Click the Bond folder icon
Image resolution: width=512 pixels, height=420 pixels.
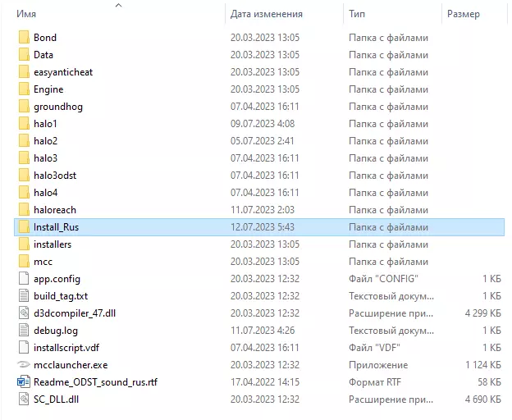[24, 38]
